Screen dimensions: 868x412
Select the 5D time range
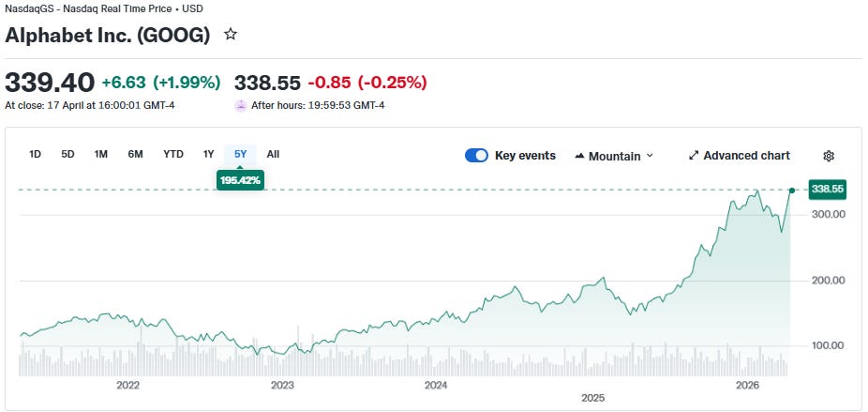coord(67,154)
